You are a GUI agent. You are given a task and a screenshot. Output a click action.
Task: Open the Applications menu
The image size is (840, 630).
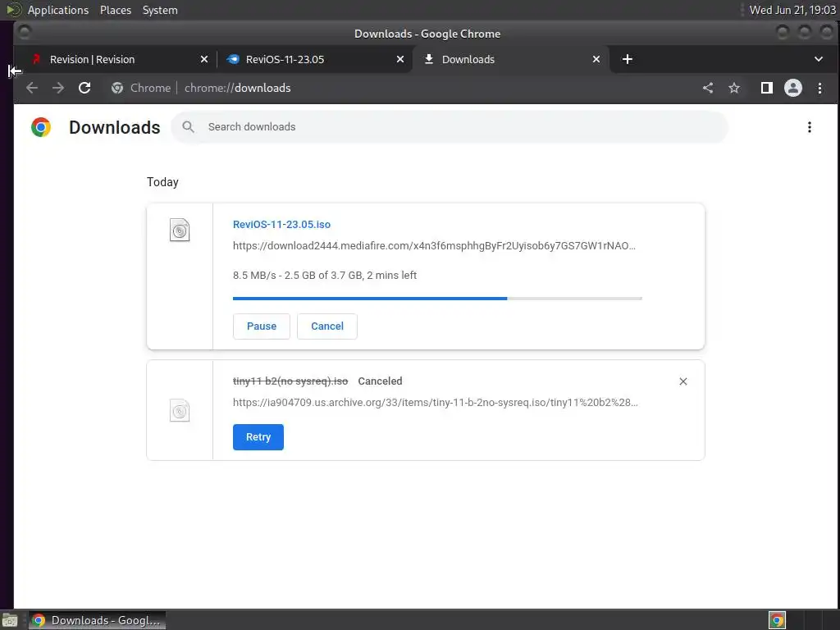(58, 10)
